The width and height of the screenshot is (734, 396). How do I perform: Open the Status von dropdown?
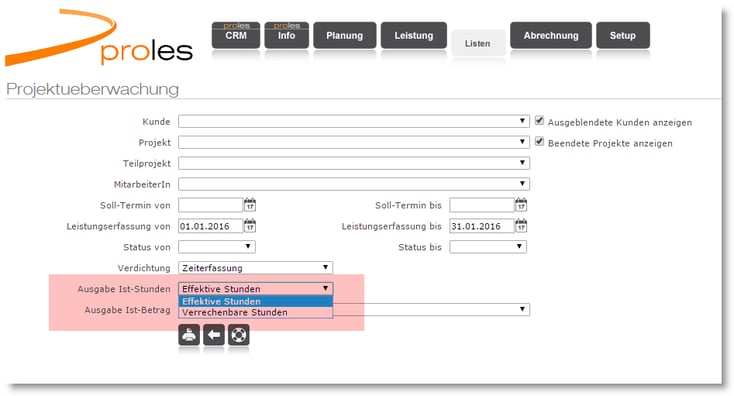(217, 247)
